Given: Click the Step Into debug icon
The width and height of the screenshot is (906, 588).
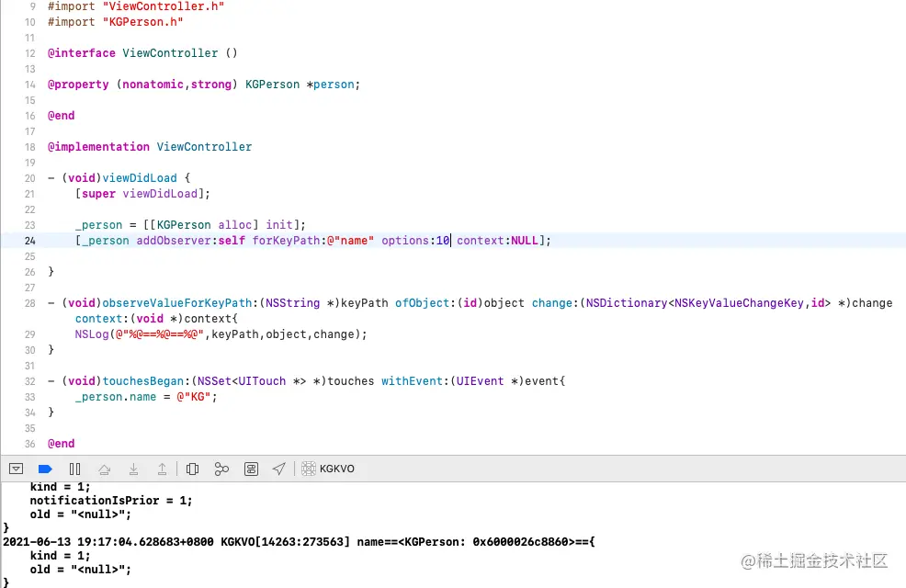Looking at the screenshot, I should (x=133, y=469).
